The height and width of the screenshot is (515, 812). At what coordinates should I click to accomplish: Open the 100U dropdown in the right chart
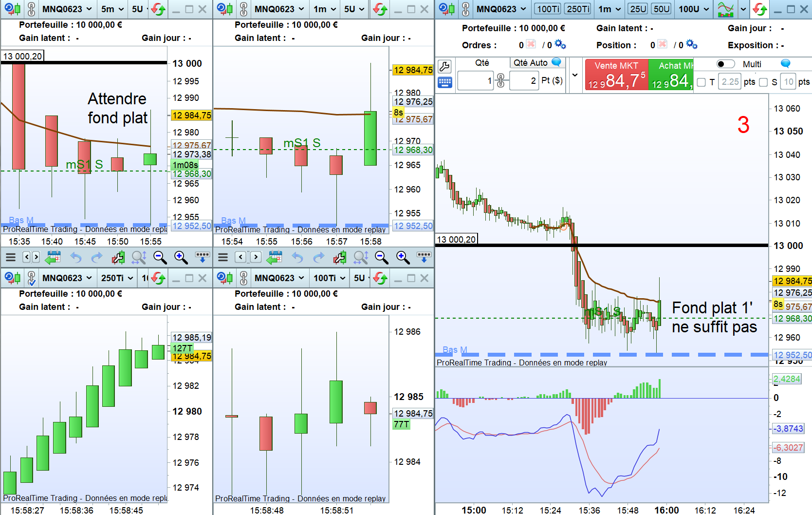tap(694, 9)
